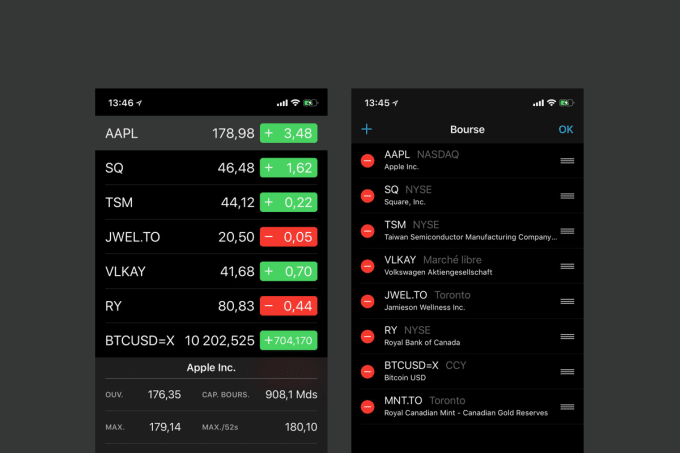This screenshot has width=680, height=453.
Task: Tap Square, Inc. name in Bourse list
Action: (405, 202)
